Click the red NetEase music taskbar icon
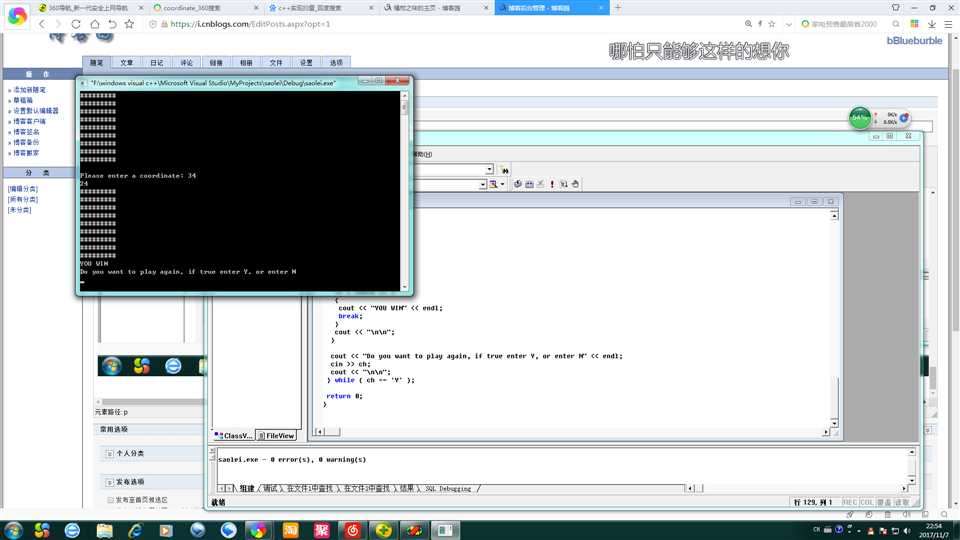Image resolution: width=960 pixels, height=540 pixels. 353,530
